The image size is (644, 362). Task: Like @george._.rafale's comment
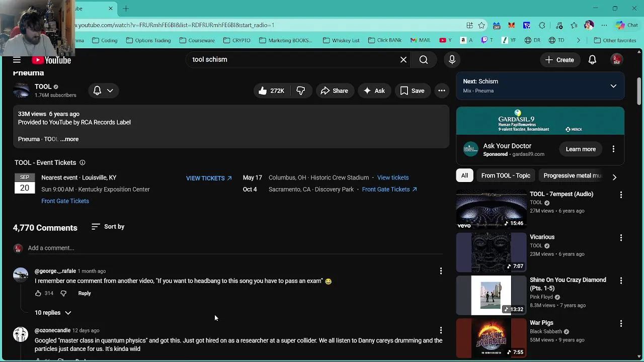pyautogui.click(x=38, y=293)
